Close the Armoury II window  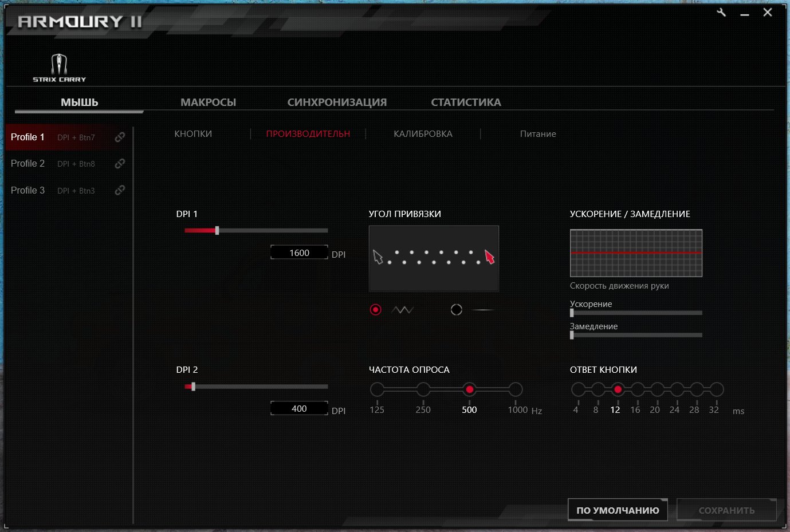click(x=768, y=12)
